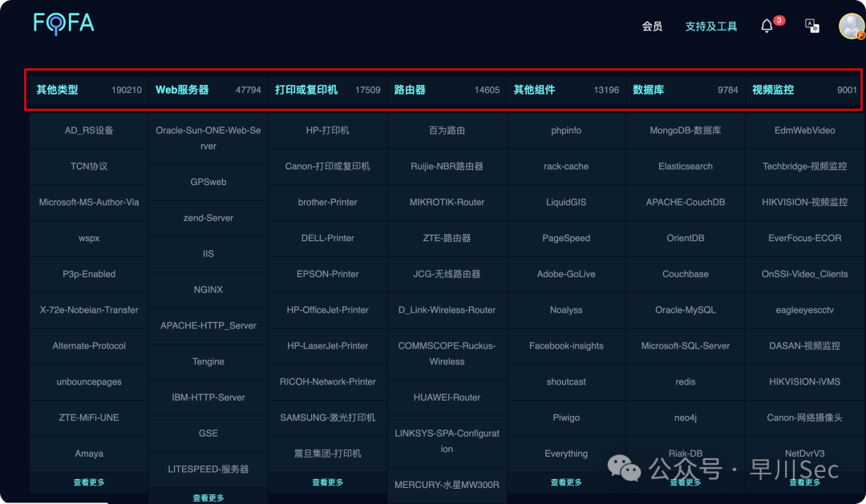The height and width of the screenshot is (504, 866).
Task: Click 查看更多 under 其他类型 column
Action: [x=89, y=482]
